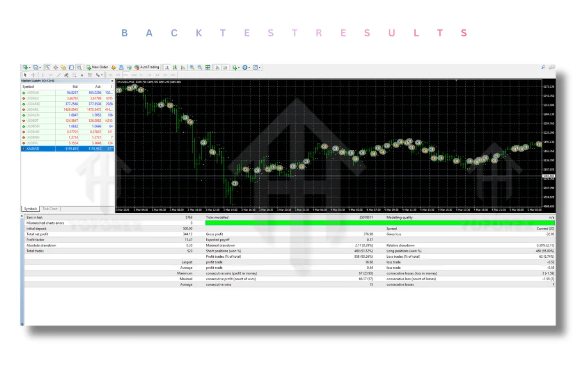Click the Profit factor value 11.47
This screenshot has width=588, height=385.
click(188, 240)
